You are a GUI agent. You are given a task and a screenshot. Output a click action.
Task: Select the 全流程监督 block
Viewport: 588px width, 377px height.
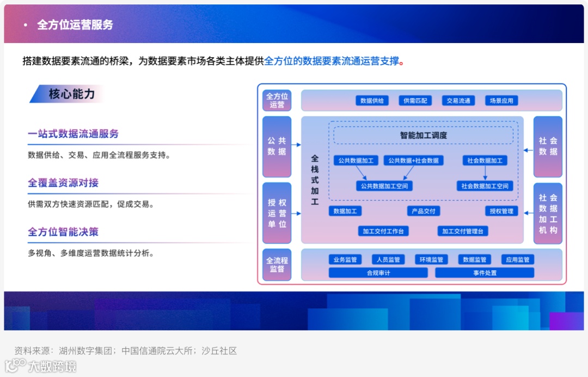click(x=277, y=264)
